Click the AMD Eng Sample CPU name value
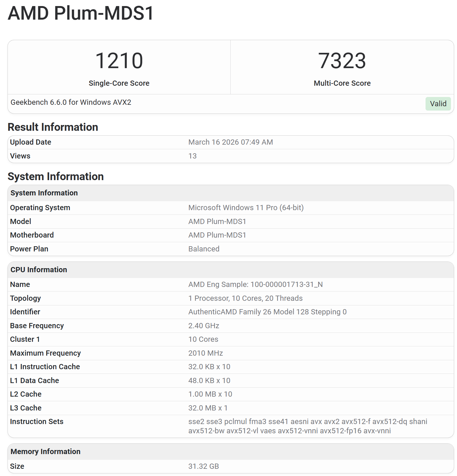 click(255, 284)
